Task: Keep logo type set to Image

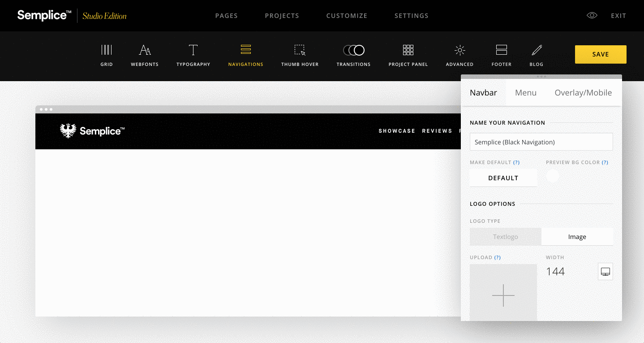Action: pos(577,236)
